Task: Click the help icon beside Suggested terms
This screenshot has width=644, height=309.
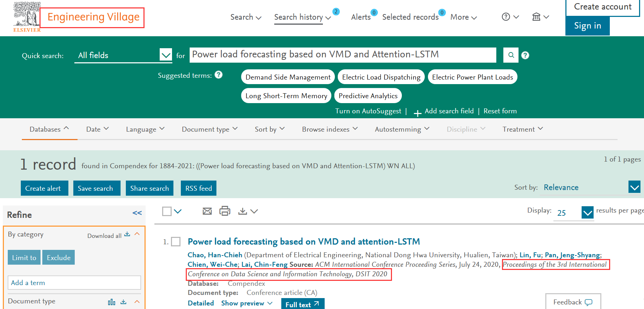Action: [x=219, y=75]
